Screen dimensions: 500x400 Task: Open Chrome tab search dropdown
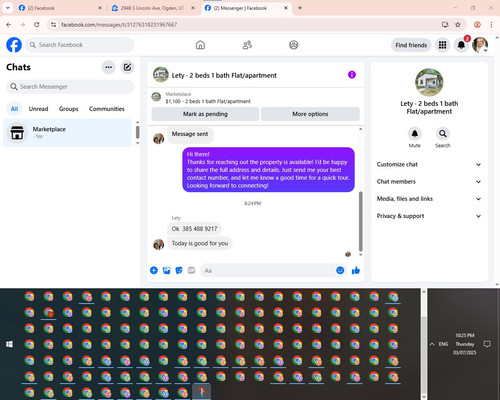[7, 8]
